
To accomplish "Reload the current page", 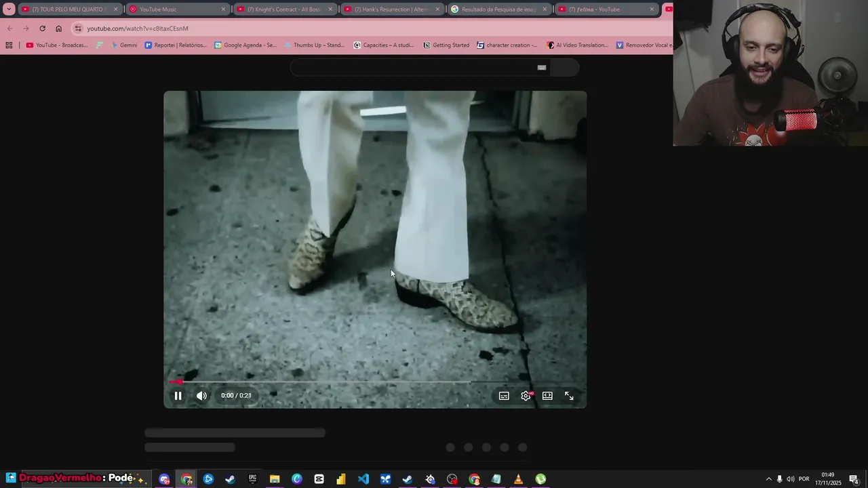I will [x=42, y=28].
